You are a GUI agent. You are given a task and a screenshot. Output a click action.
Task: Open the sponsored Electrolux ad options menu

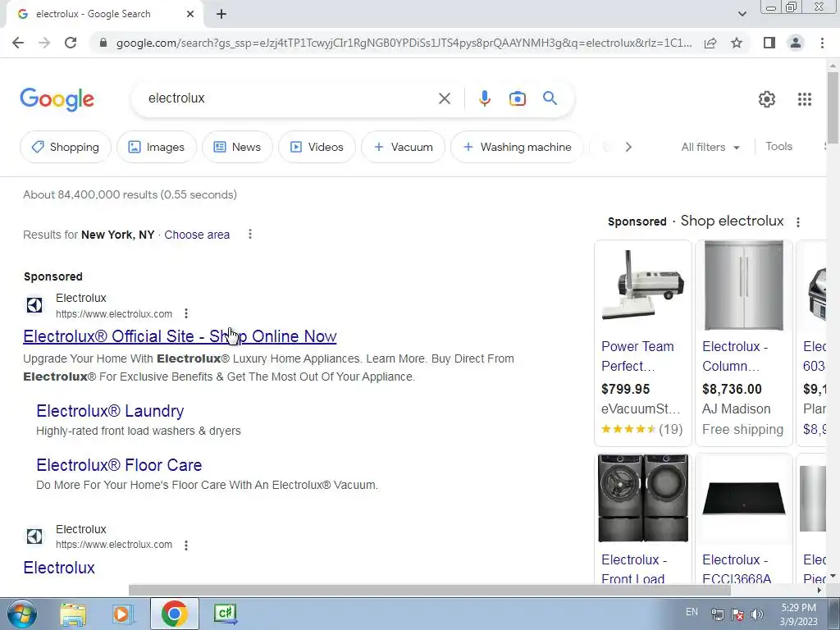[x=186, y=313]
